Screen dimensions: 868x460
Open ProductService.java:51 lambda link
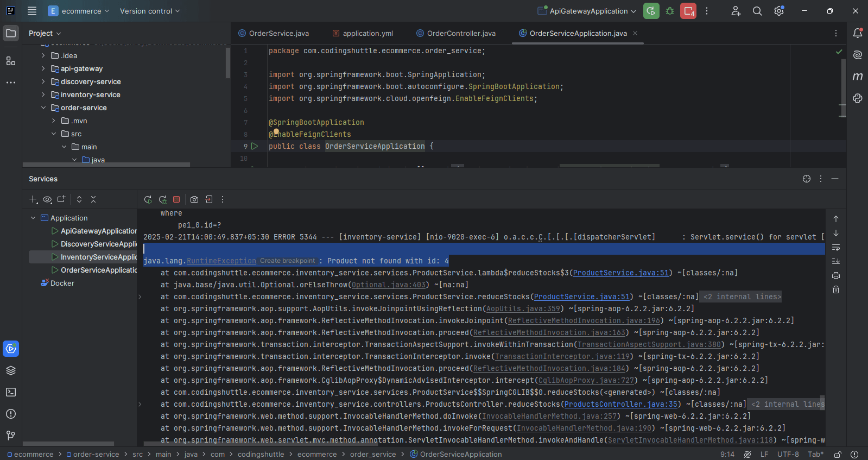(621, 273)
